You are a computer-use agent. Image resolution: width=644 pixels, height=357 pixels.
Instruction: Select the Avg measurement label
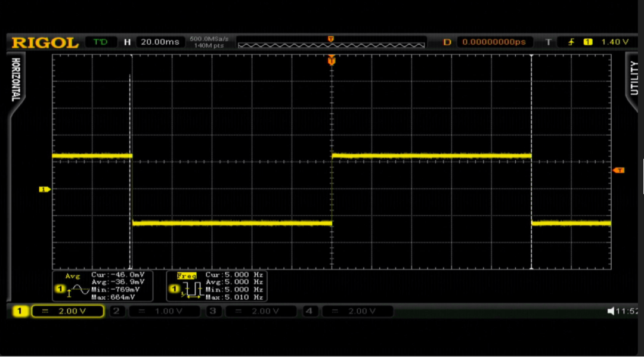click(72, 276)
